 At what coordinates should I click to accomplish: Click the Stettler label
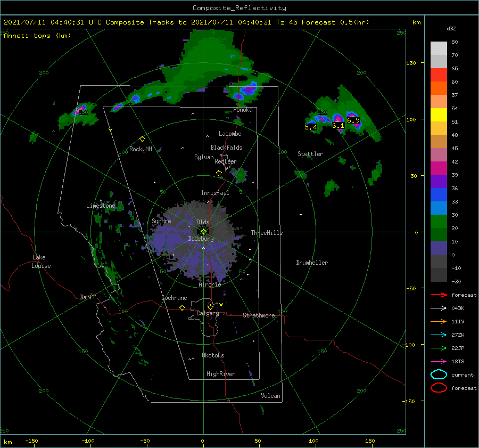pyautogui.click(x=310, y=154)
